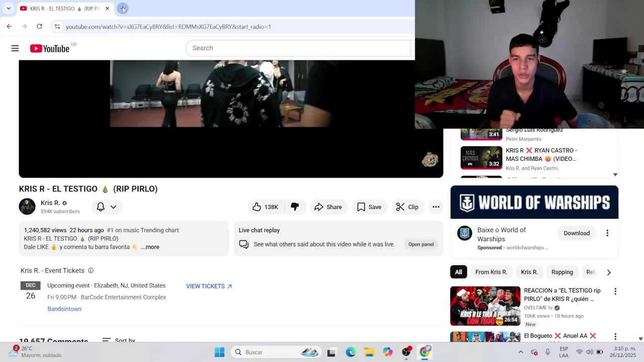
Task: Open site information icon in address bar
Action: pos(57,26)
